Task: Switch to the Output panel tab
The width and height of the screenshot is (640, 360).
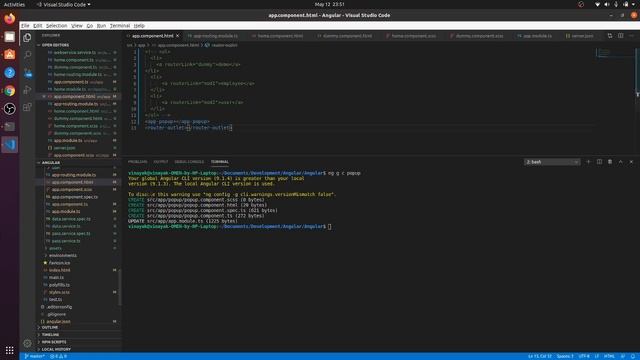Action: (161, 162)
